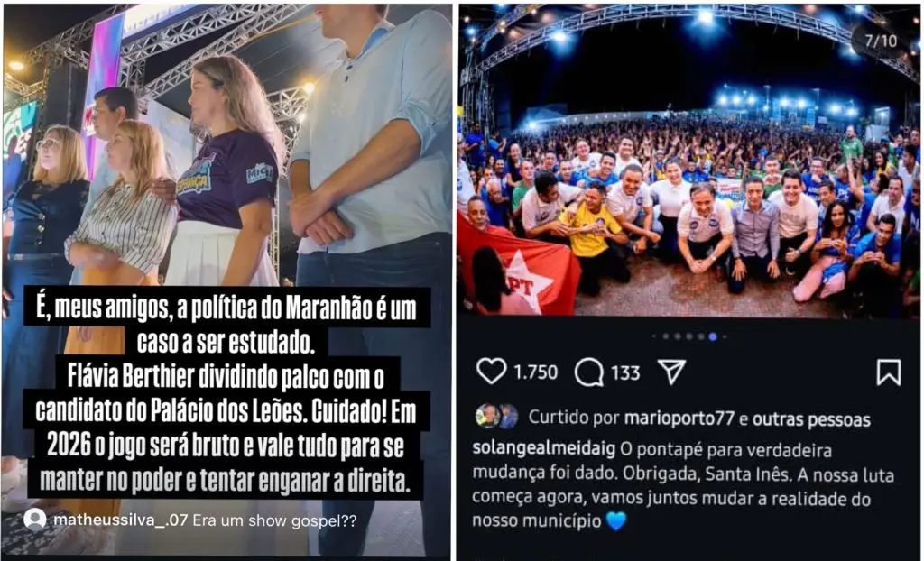Tap the 133 comments count
924x561 pixels.
(625, 373)
